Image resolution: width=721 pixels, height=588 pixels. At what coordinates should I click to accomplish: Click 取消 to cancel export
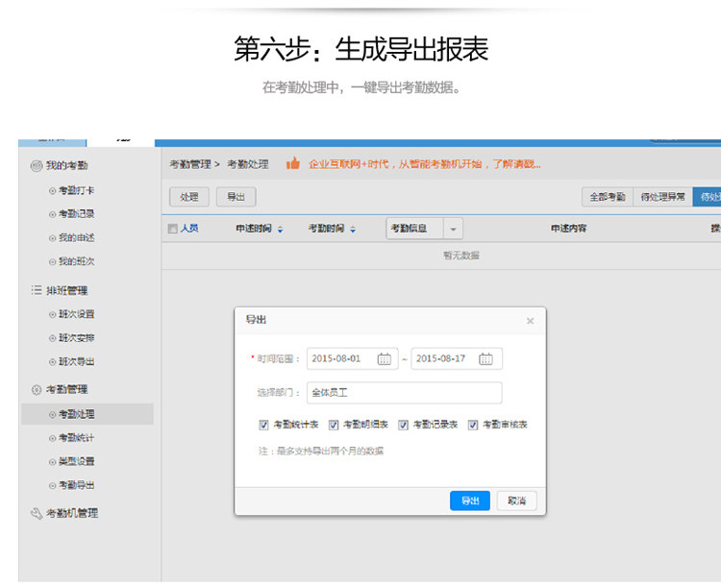coord(517,501)
